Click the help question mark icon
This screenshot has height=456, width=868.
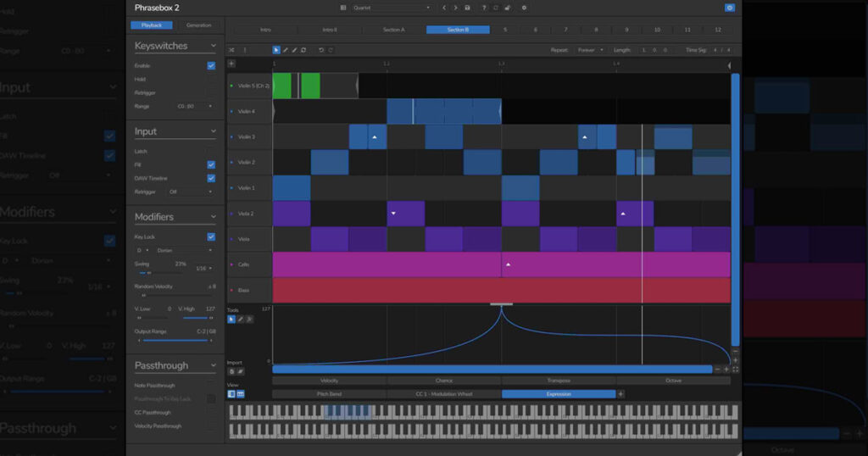[484, 8]
